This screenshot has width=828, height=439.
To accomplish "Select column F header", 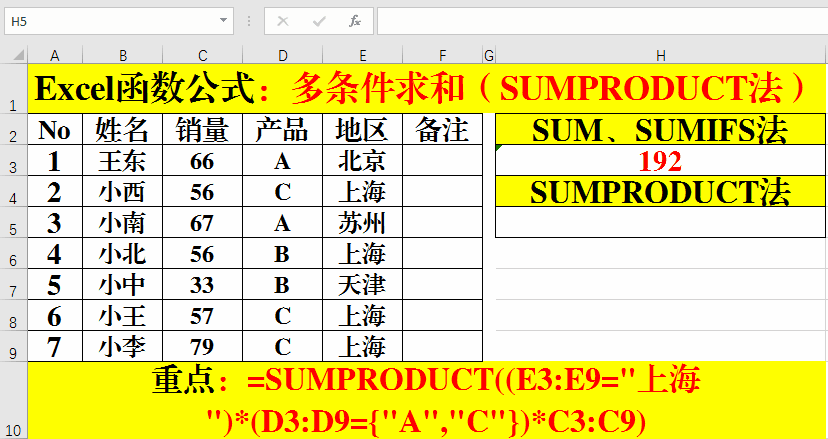I will 443,55.
